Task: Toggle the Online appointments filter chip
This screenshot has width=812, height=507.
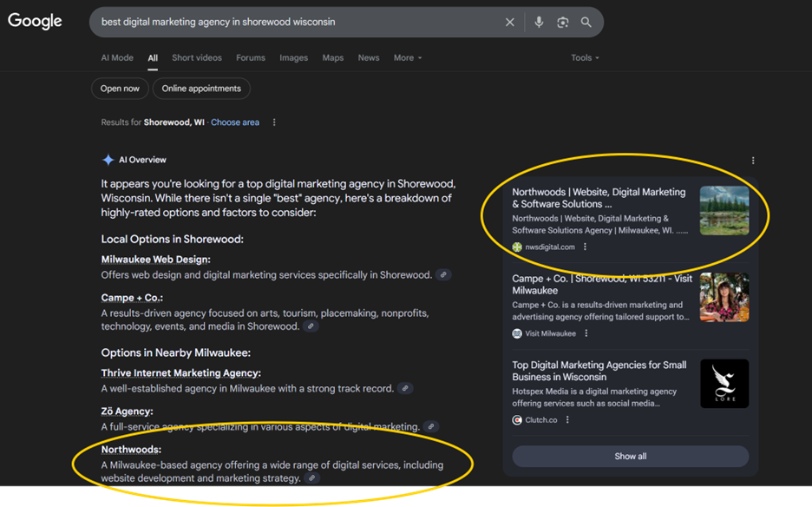Action: pos(201,89)
